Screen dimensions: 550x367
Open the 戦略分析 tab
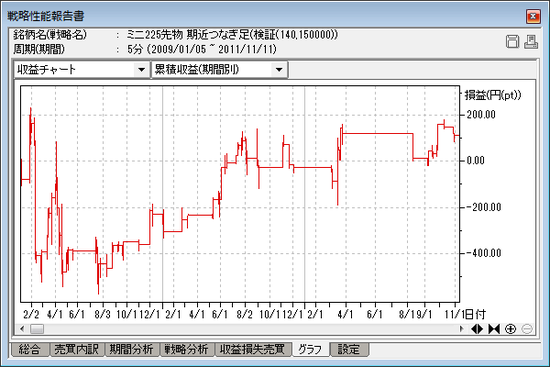(x=187, y=349)
